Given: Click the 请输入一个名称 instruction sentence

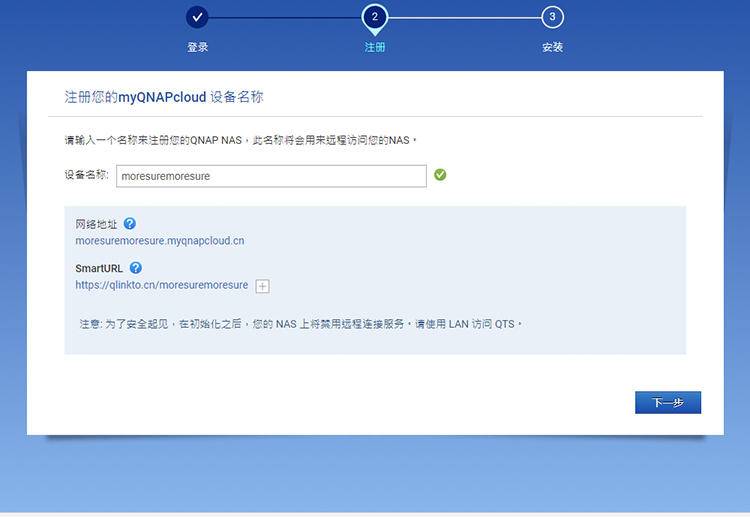Looking at the screenshot, I should click(241, 140).
